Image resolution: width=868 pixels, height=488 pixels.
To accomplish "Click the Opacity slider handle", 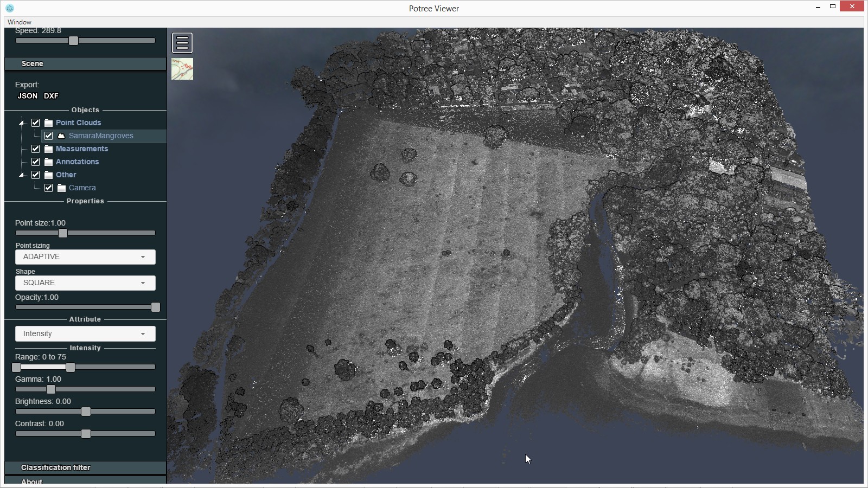I will (x=156, y=307).
